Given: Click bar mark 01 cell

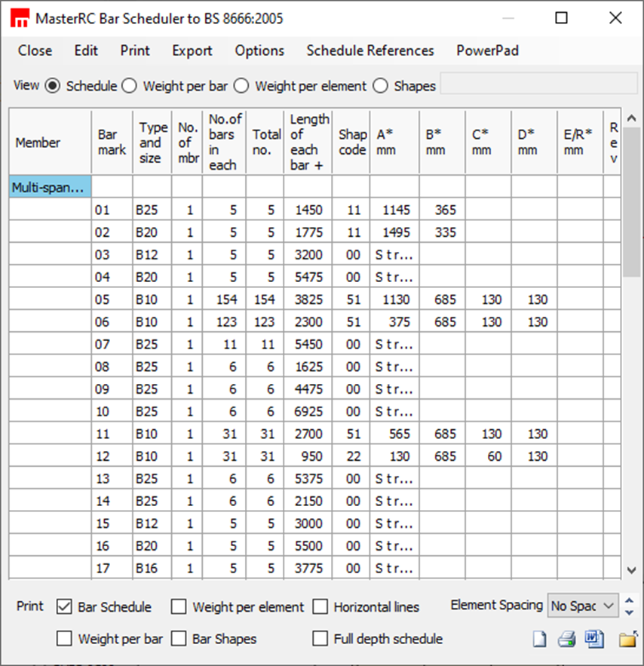Looking at the screenshot, I should pos(112,210).
